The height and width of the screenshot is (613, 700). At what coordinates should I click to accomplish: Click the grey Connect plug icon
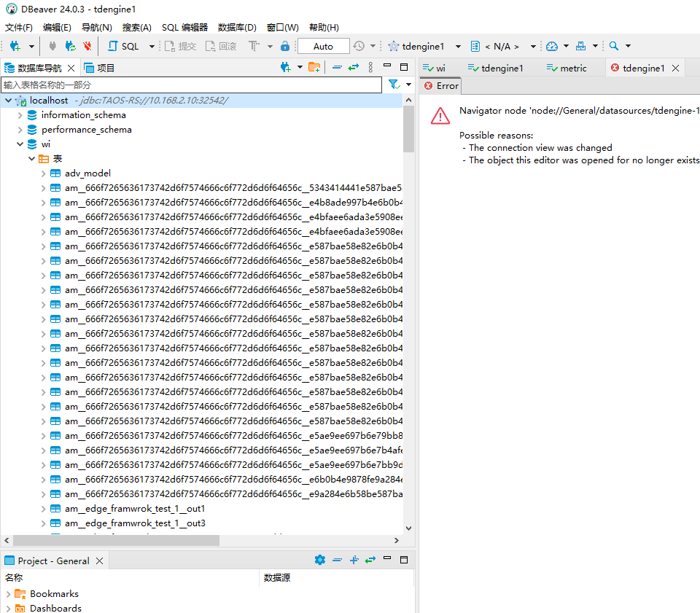(52, 46)
